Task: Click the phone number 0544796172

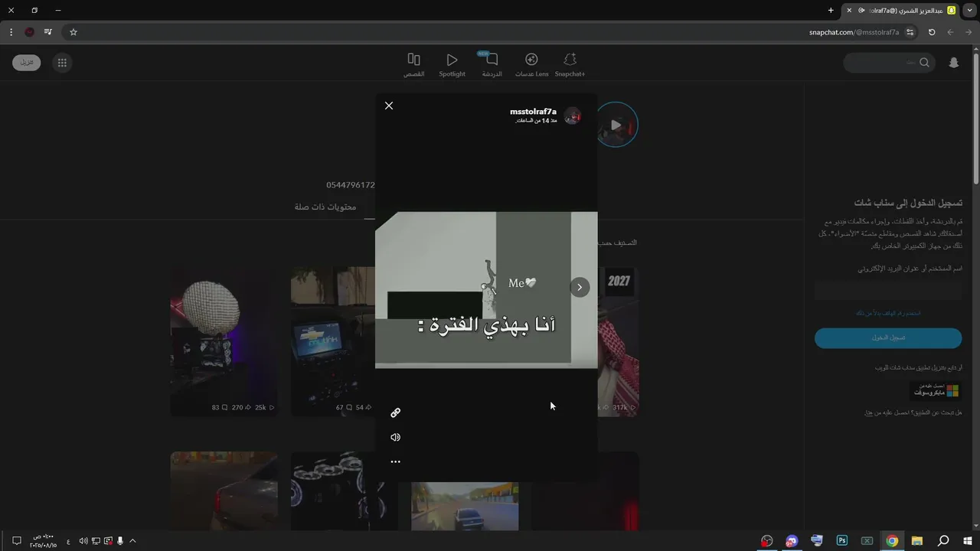Action: pos(351,185)
